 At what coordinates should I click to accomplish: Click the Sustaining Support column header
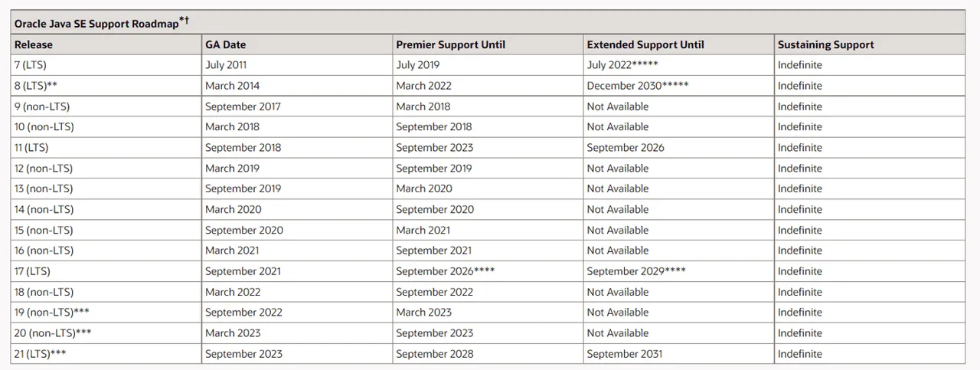(x=825, y=44)
